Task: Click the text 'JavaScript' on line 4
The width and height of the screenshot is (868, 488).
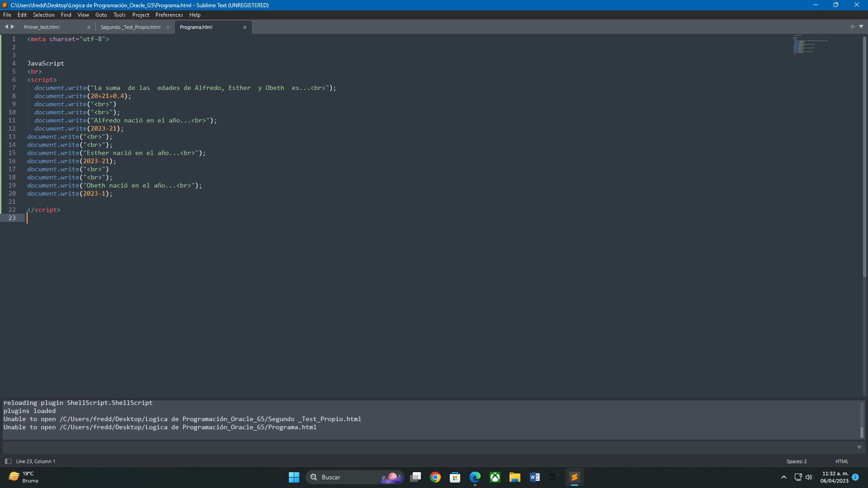Action: pyautogui.click(x=46, y=64)
